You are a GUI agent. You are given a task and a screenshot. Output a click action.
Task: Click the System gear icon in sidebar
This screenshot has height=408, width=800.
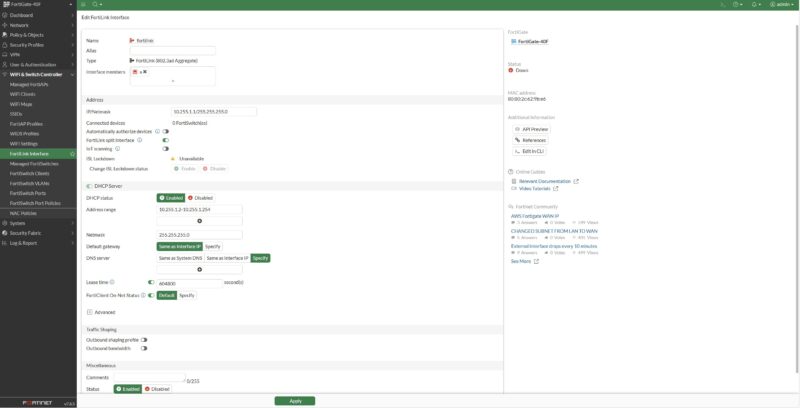pyautogui.click(x=5, y=223)
